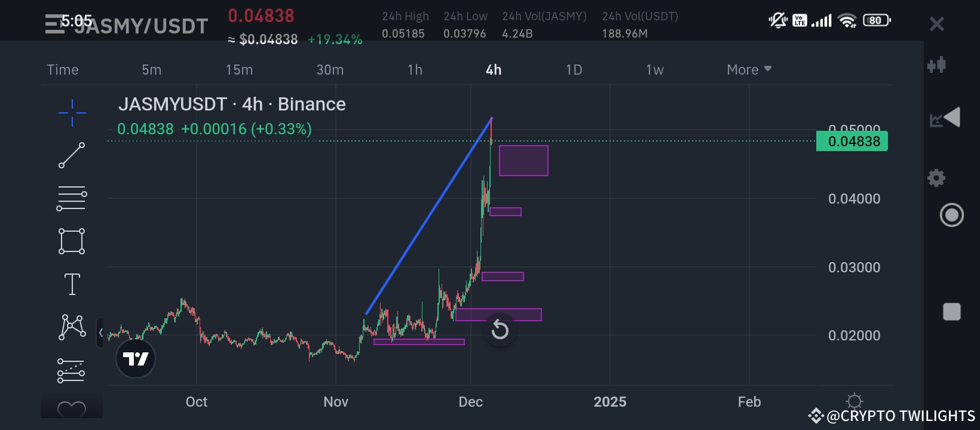Image resolution: width=980 pixels, height=430 pixels.
Task: Click the green 0.04838 price label
Action: [852, 141]
